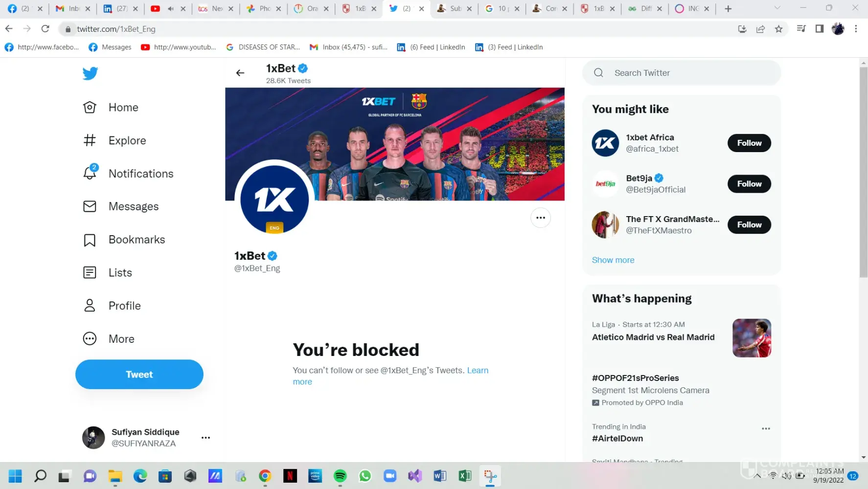Open Chrome three-dot menu

[856, 29]
